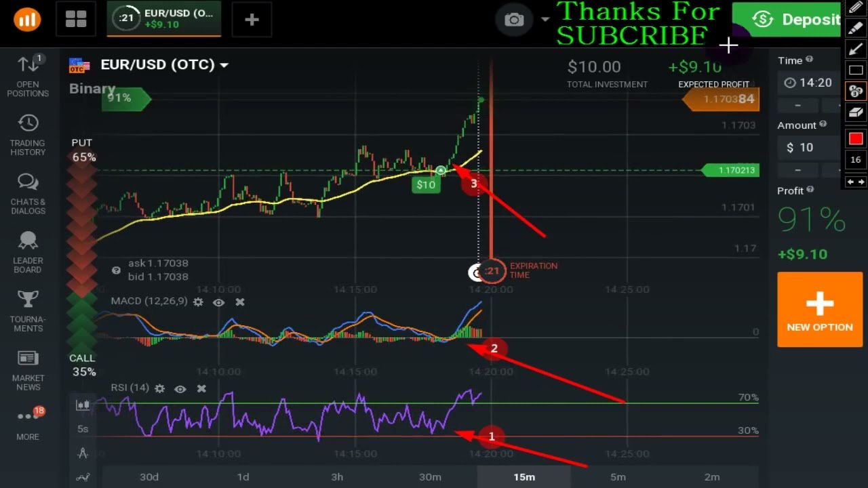Viewport: 868px width, 488px height.
Task: Open the MACD indicator settings gear
Action: click(x=197, y=302)
